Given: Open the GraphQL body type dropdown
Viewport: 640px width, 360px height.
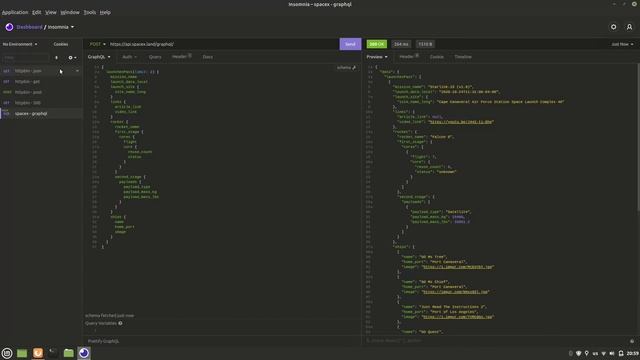Looking at the screenshot, I should pos(99,57).
